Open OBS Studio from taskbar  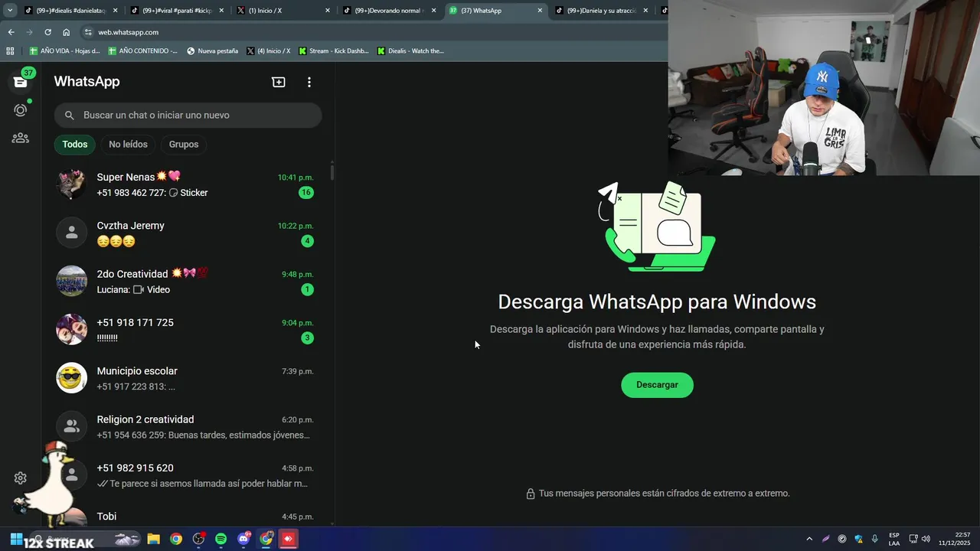click(x=198, y=539)
